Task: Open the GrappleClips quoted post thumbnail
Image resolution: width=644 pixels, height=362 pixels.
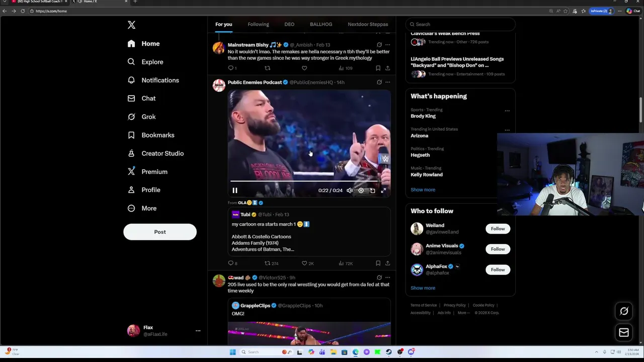Action: [x=309, y=333]
